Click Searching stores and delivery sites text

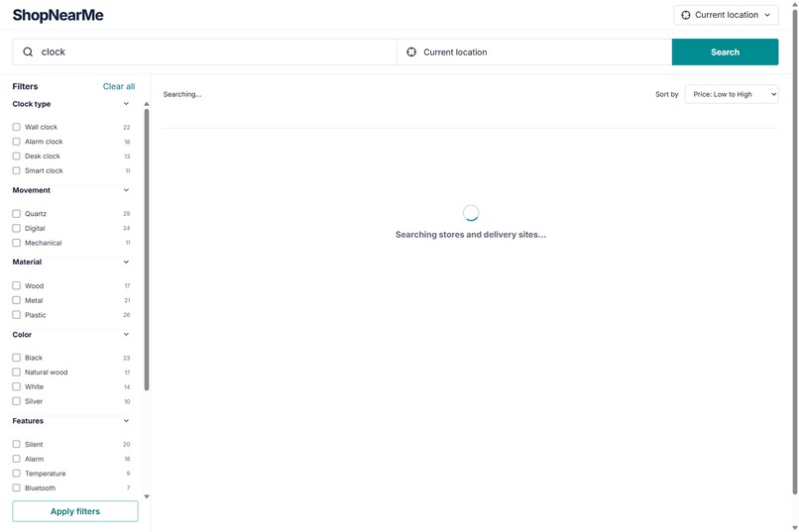click(471, 235)
